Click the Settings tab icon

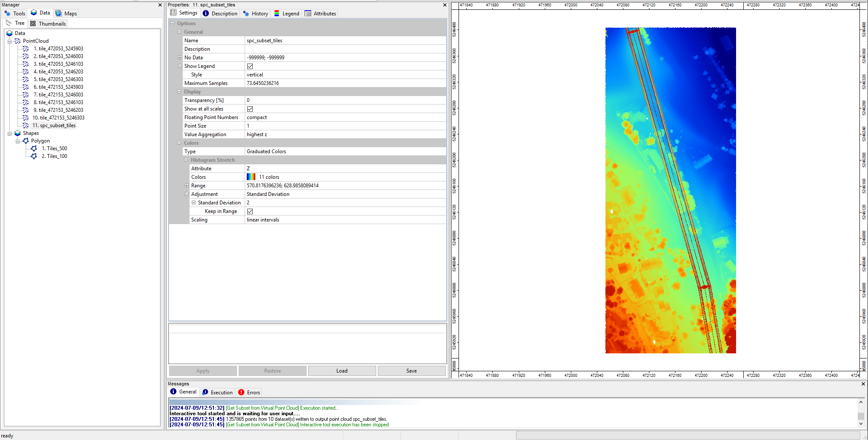click(x=173, y=13)
